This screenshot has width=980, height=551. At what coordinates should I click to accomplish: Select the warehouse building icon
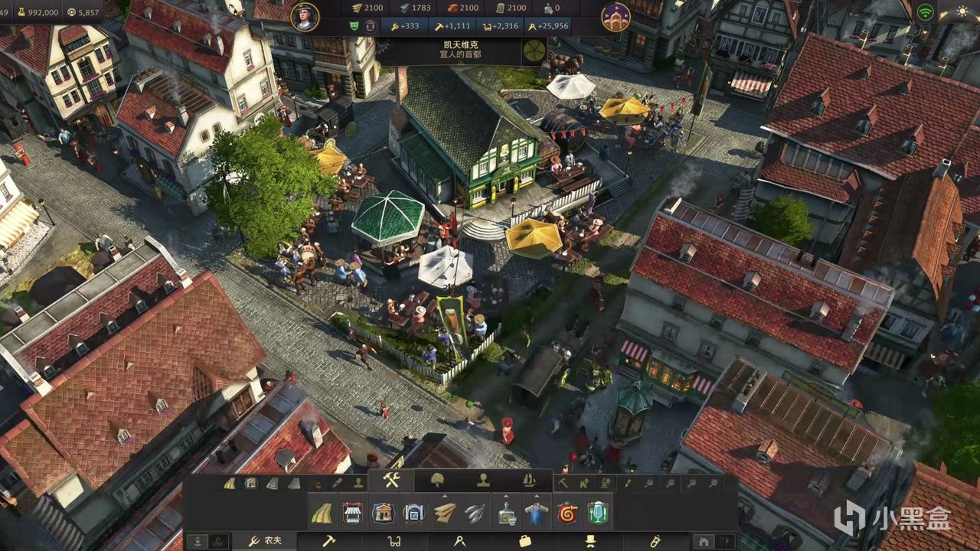tap(413, 513)
